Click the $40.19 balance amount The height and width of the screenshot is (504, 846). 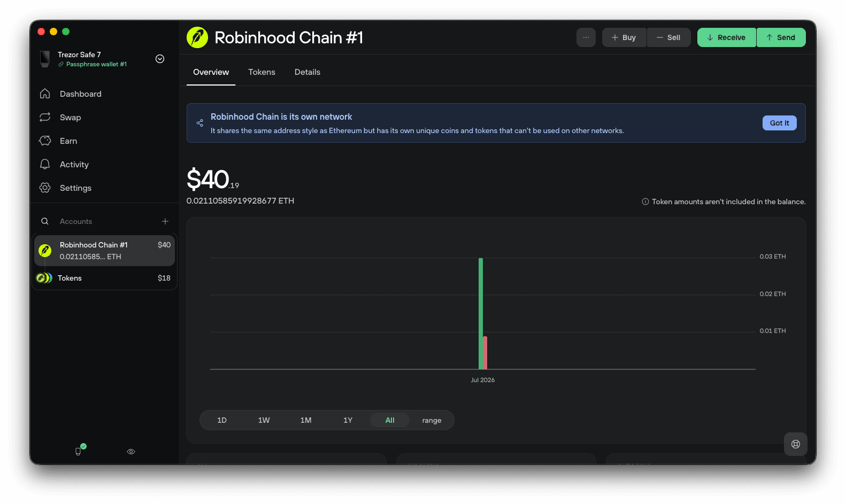pos(213,179)
